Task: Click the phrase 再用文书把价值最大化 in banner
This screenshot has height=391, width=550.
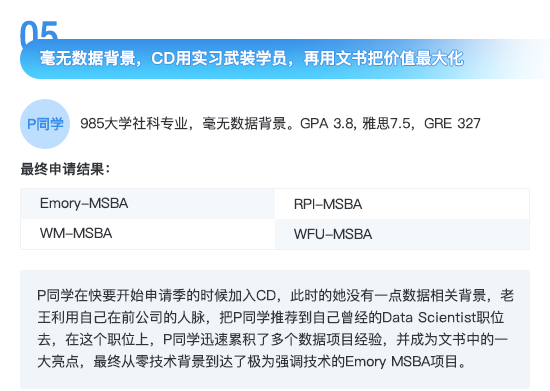Action: (384, 58)
